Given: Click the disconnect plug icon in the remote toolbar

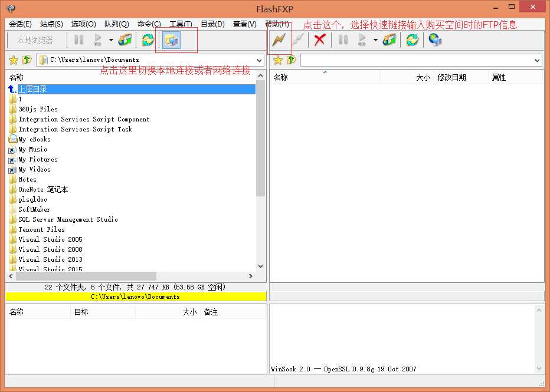Looking at the screenshot, I should click(298, 39).
